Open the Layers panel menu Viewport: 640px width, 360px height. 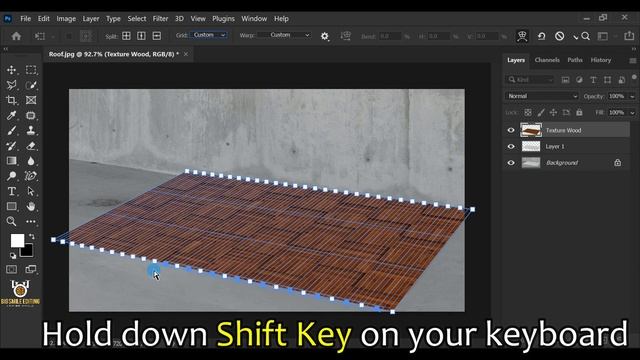coord(632,60)
